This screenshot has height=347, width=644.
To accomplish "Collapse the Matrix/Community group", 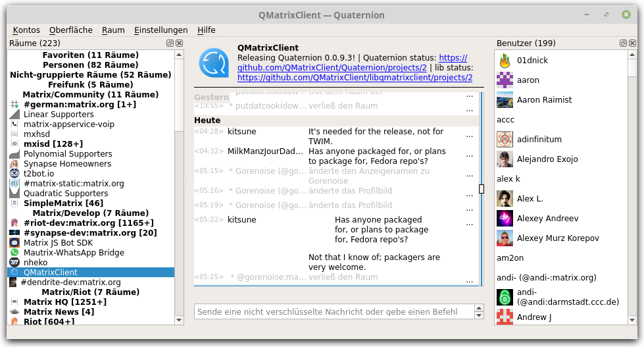I will coord(90,95).
